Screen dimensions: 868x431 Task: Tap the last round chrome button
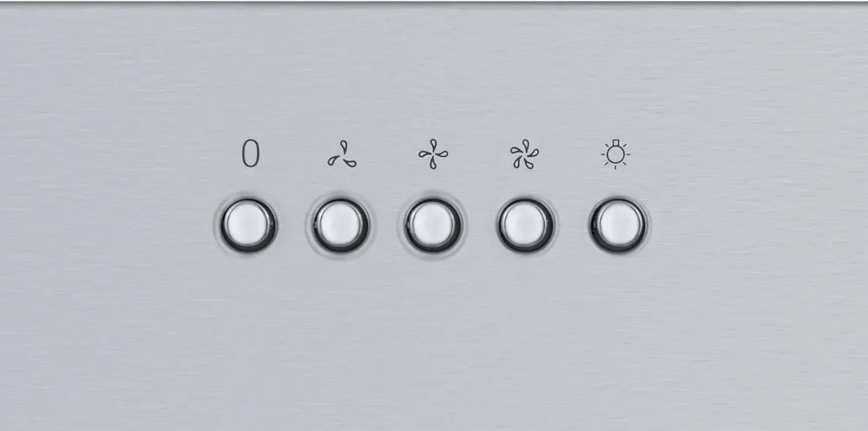tap(617, 225)
